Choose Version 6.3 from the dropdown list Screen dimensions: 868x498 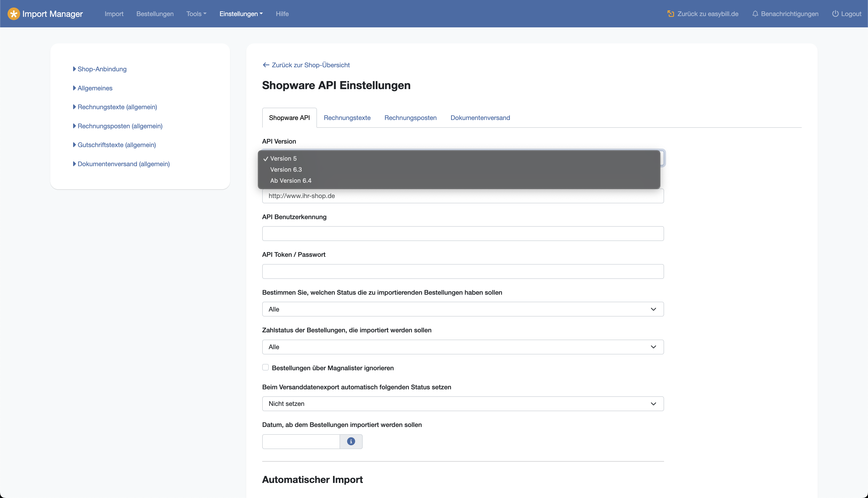tap(459, 169)
